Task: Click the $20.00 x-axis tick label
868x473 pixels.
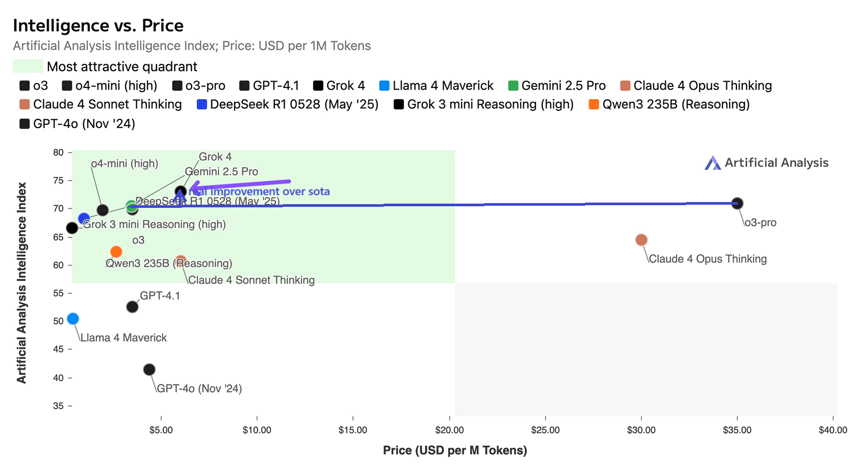Action: pos(449,430)
